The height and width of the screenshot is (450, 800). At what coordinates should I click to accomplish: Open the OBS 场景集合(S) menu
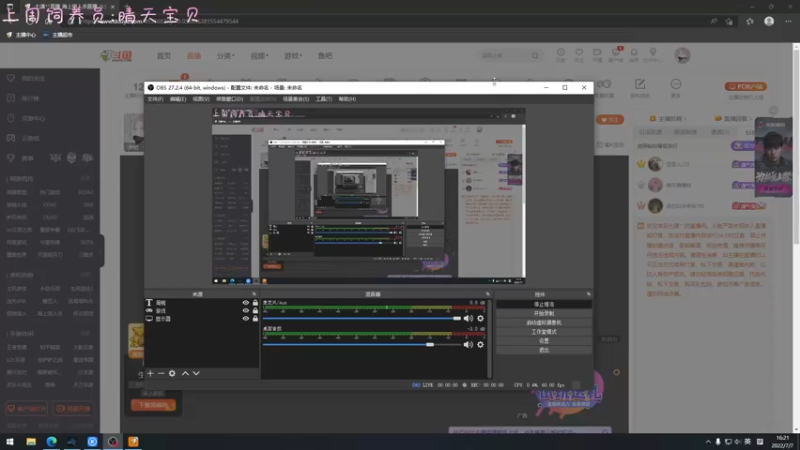tap(295, 99)
